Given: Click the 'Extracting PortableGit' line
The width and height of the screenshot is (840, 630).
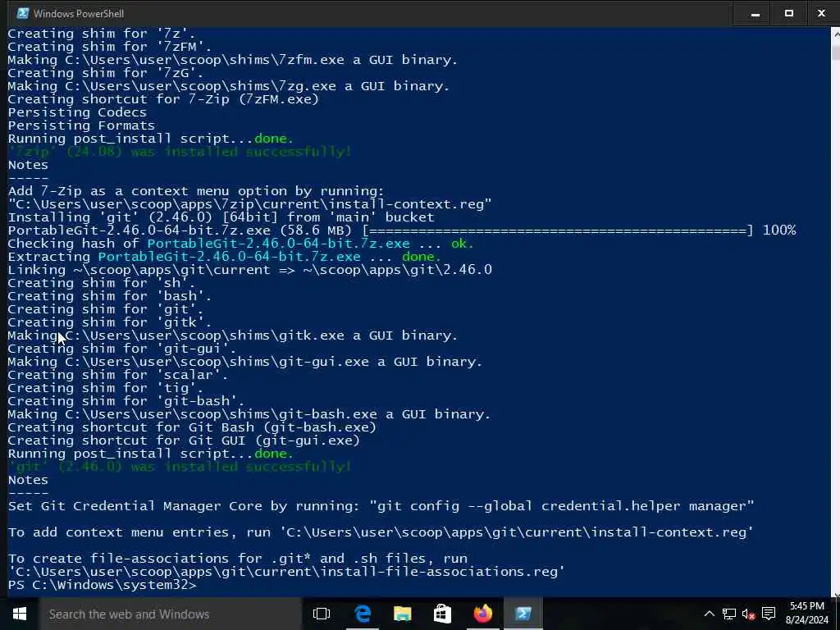Looking at the screenshot, I should [224, 257].
